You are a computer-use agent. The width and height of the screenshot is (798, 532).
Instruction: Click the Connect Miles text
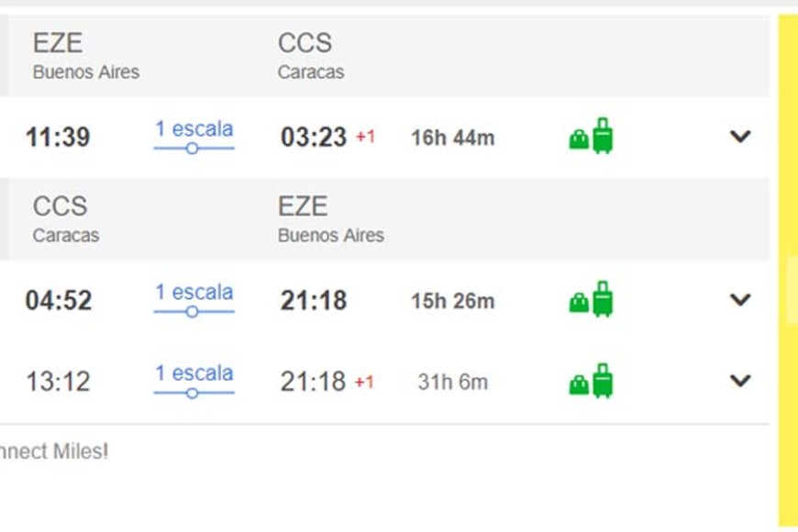pyautogui.click(x=53, y=451)
